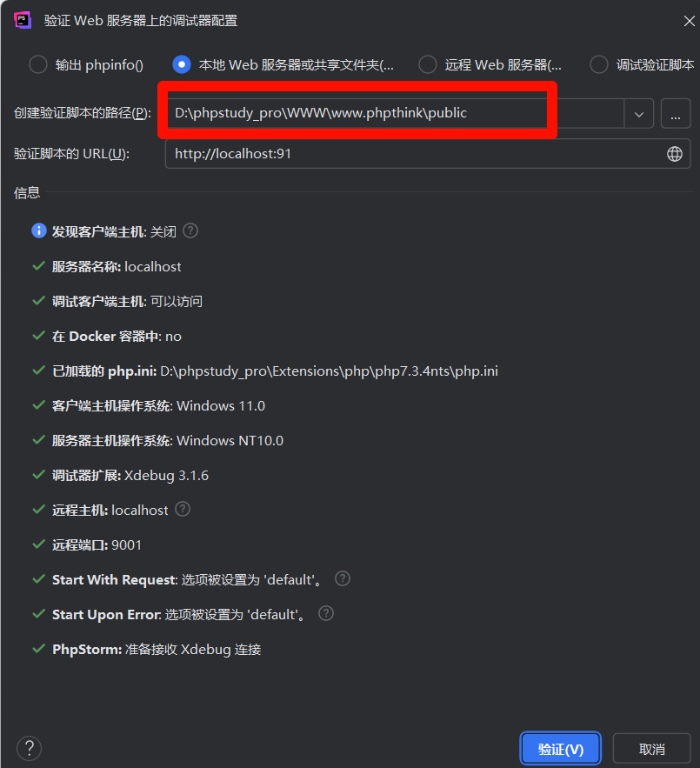700x768 pixels.
Task: Select the 输出 phpinfo() radio option
Action: [37, 64]
